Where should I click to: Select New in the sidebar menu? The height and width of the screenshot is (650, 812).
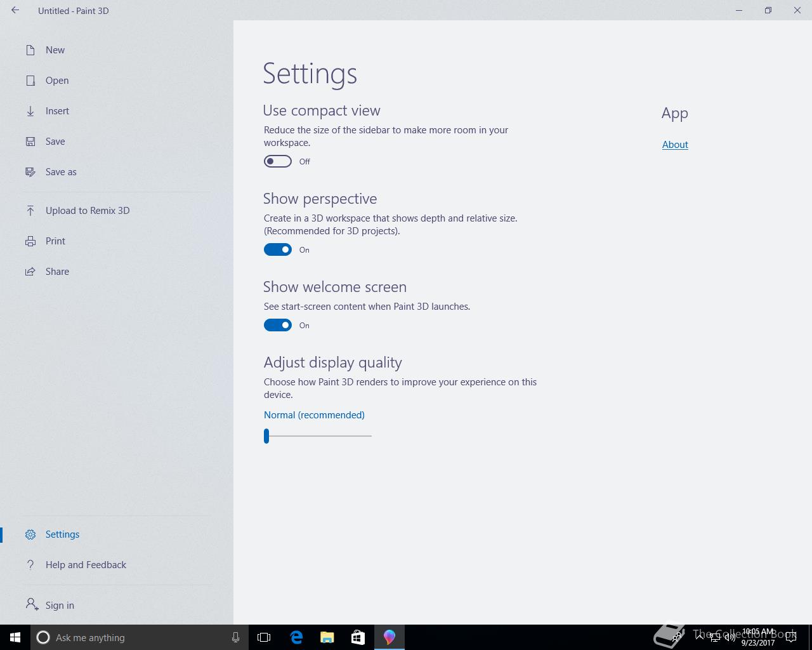(x=55, y=50)
